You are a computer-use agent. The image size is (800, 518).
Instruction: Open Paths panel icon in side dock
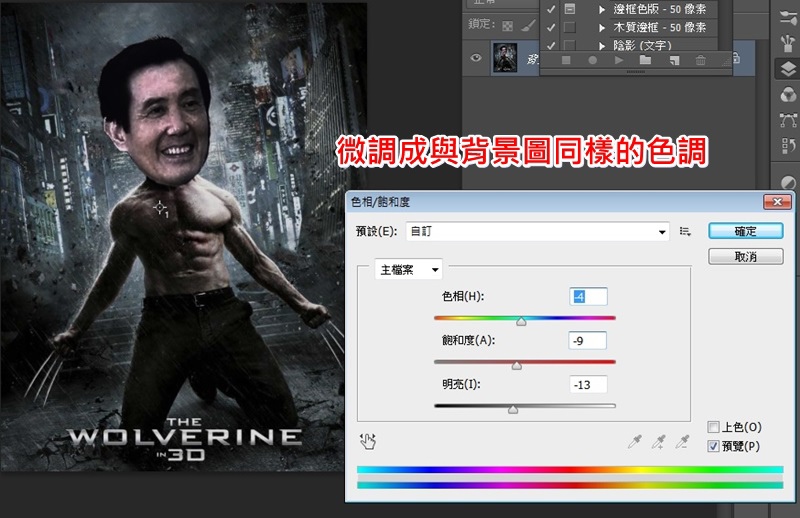click(788, 120)
